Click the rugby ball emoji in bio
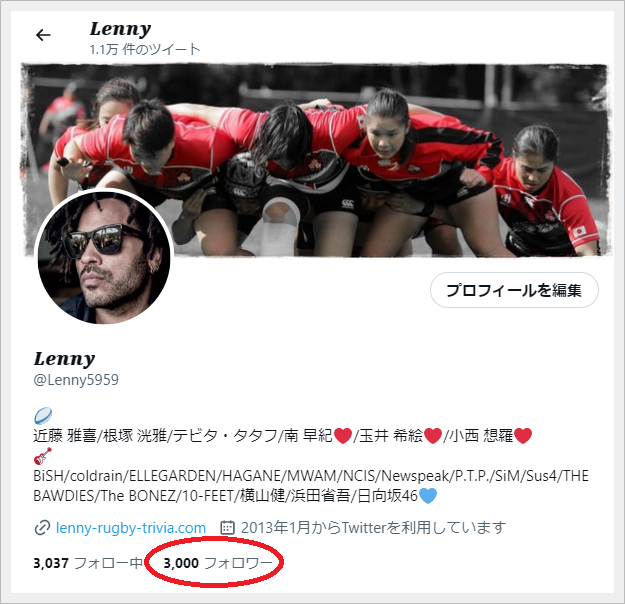Screen dimensions: 625x604 click(x=43, y=415)
